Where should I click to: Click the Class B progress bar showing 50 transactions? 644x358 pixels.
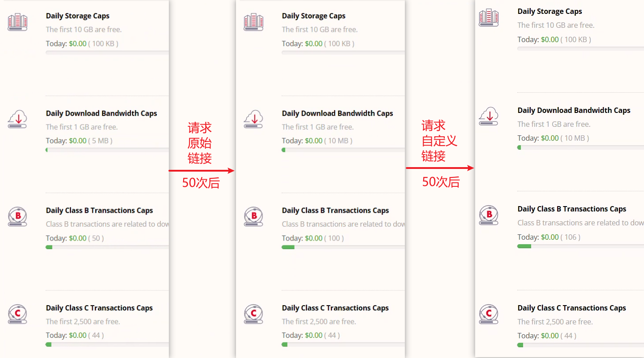(x=107, y=247)
